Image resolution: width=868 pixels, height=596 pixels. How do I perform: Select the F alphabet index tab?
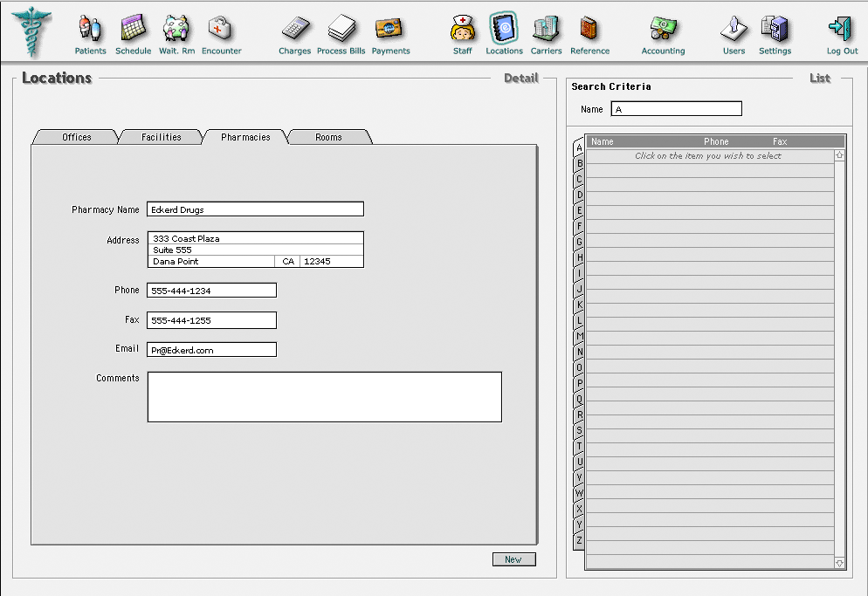(579, 226)
